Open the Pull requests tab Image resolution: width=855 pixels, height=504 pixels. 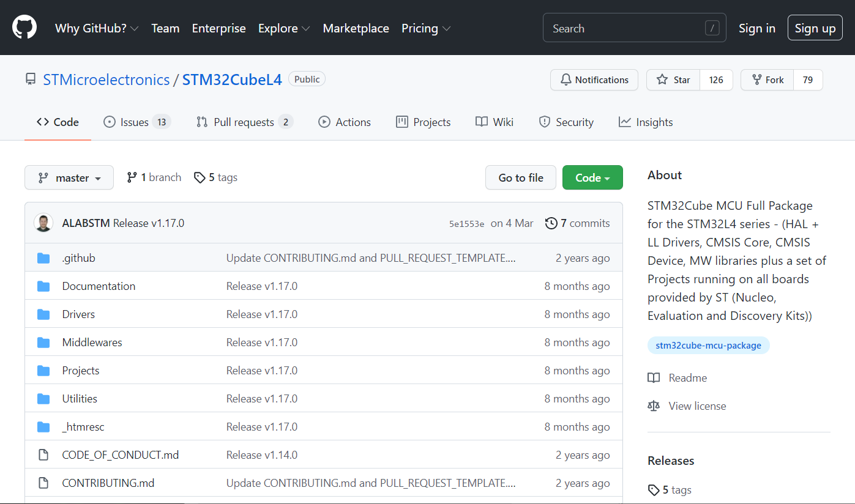(244, 122)
